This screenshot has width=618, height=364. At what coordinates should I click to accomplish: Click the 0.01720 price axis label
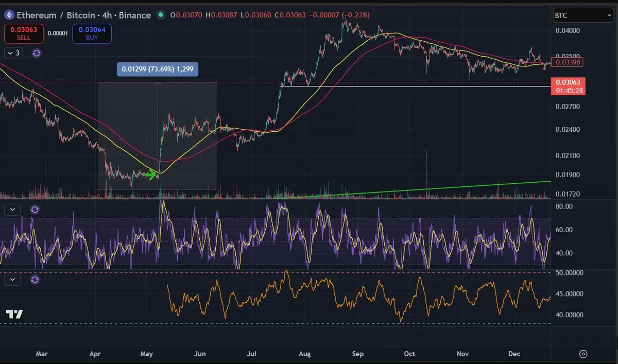[x=568, y=195]
